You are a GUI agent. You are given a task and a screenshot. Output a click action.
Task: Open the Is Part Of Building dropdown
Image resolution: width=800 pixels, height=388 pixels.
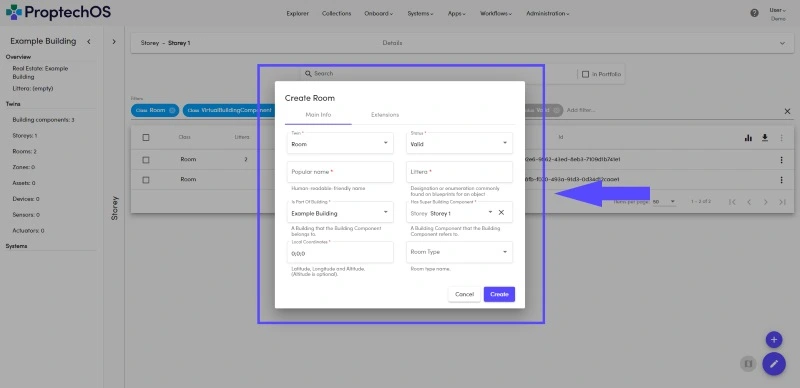340,212
